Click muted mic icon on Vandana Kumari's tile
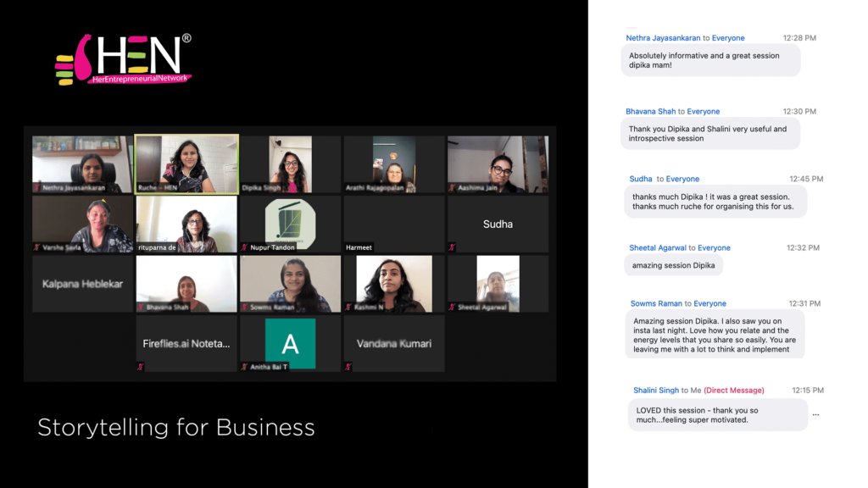Screen dimensions: 868x488 coord(348,366)
